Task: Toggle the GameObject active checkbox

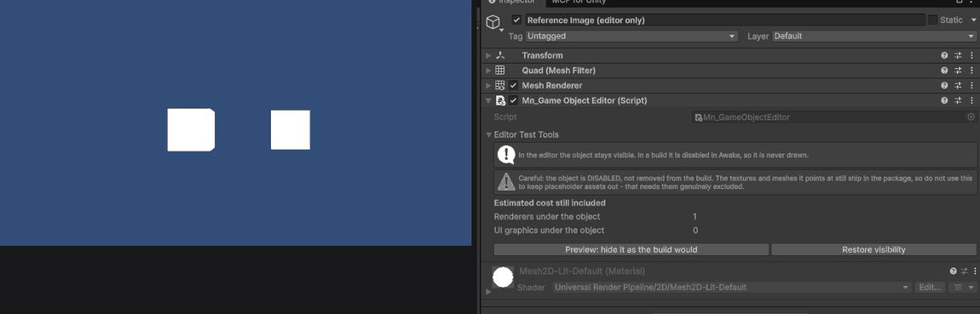Action: tap(516, 20)
